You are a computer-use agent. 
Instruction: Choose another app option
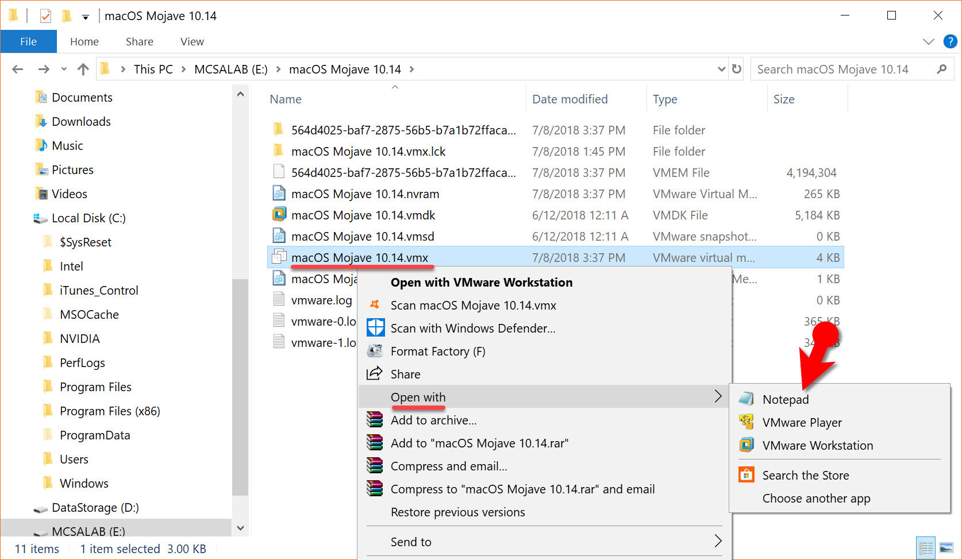tap(816, 498)
